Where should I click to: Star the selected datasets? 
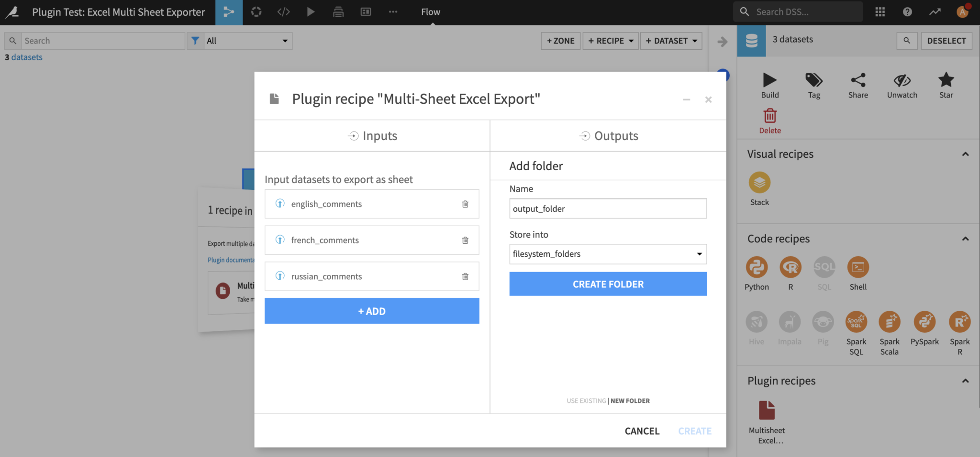946,85
